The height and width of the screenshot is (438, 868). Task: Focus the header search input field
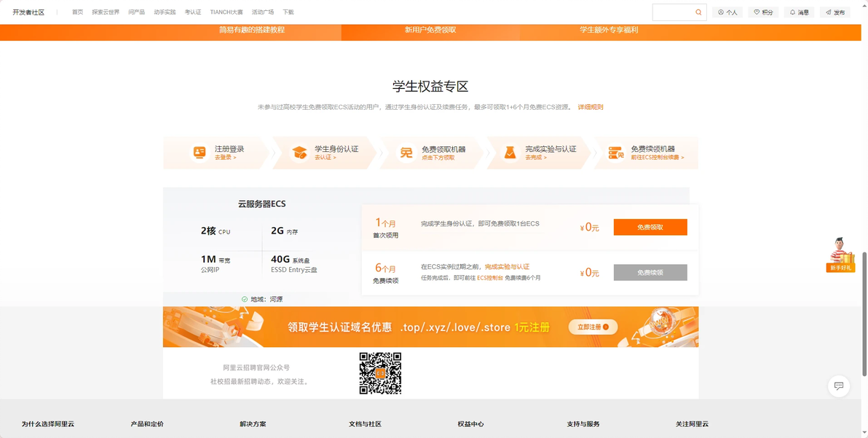pyautogui.click(x=674, y=12)
